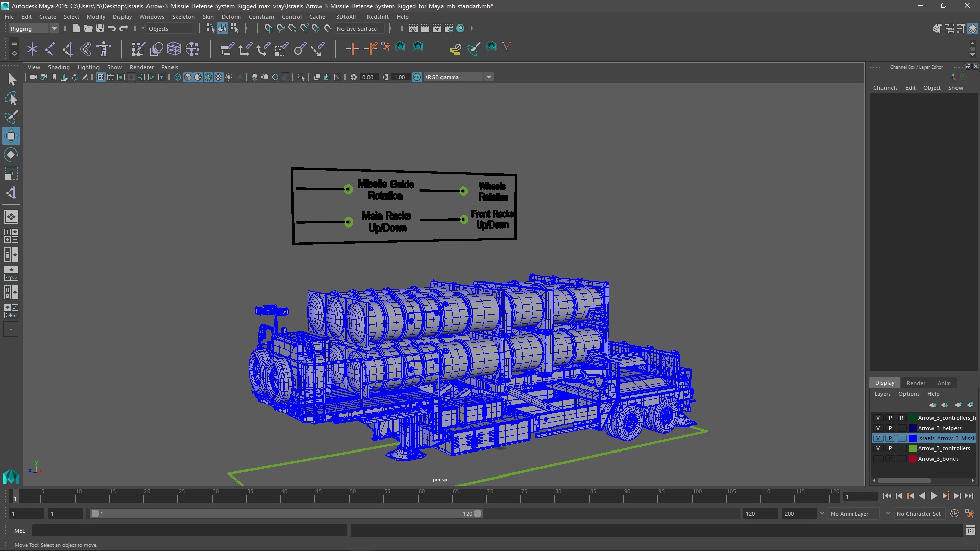This screenshot has height=551, width=980.
Task: Open the Deform menu
Action: pos(231,17)
